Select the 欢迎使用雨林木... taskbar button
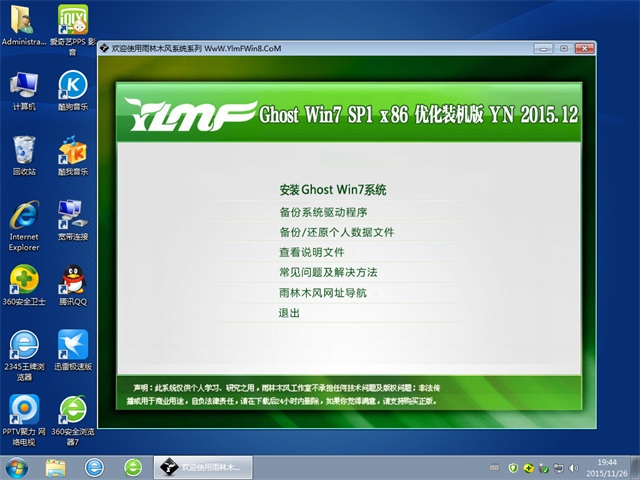640x480 pixels. tap(203, 468)
